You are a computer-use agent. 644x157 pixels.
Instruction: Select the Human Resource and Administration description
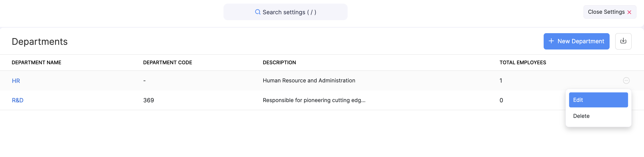click(309, 81)
